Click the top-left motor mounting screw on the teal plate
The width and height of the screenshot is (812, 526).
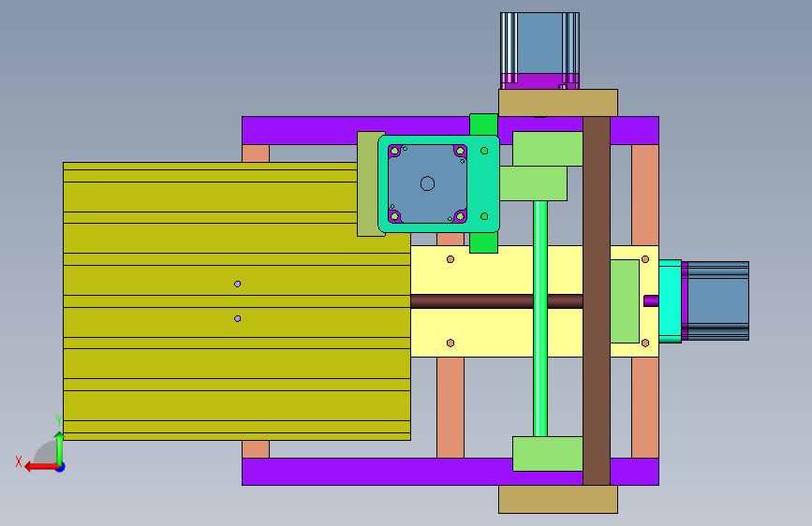pyautogui.click(x=394, y=152)
